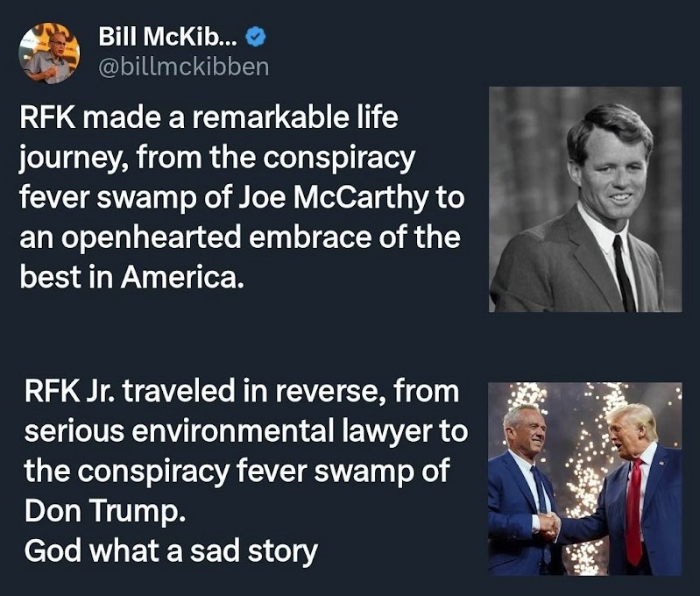The image size is (700, 596).
Task: Click the clasped hands in the handshake photo
Action: pos(548,525)
